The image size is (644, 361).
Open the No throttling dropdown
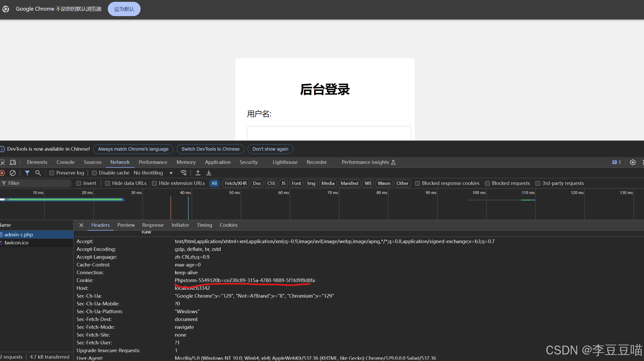(x=153, y=173)
